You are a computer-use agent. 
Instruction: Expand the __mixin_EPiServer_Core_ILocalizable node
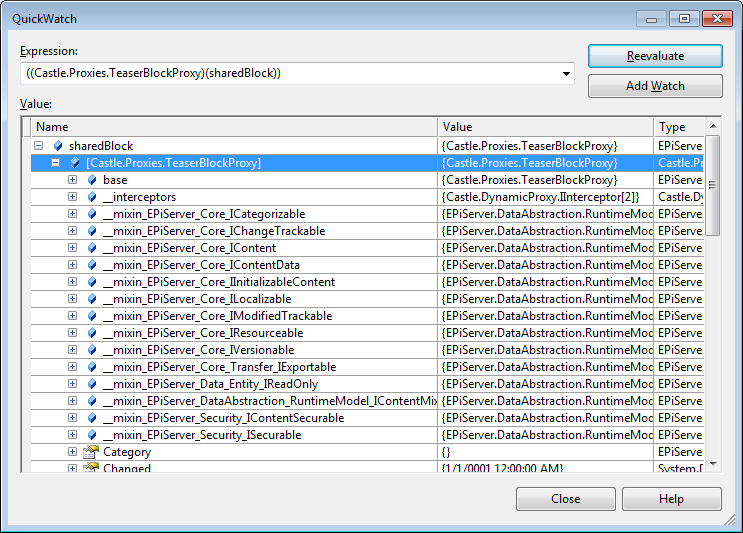[x=73, y=299]
